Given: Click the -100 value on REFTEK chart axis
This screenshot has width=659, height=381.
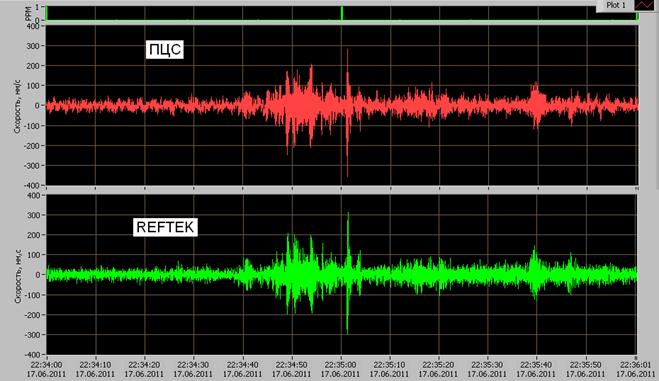Looking at the screenshot, I should coord(32,295).
